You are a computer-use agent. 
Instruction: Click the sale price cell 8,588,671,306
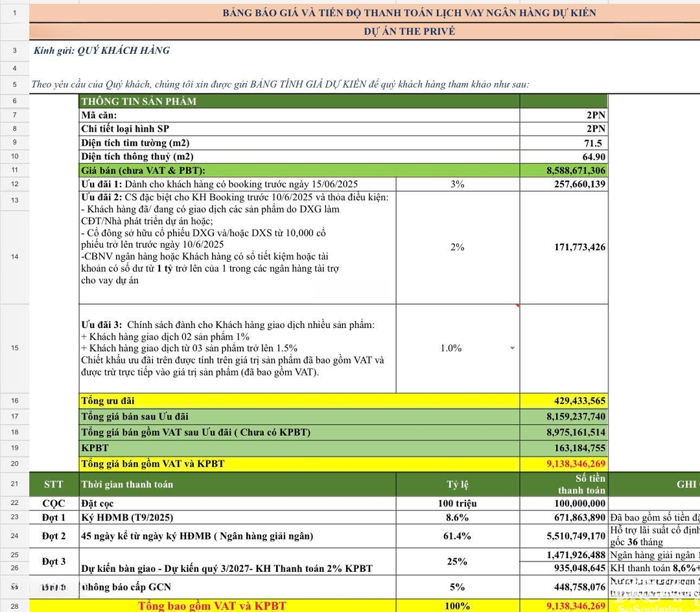pyautogui.click(x=563, y=171)
